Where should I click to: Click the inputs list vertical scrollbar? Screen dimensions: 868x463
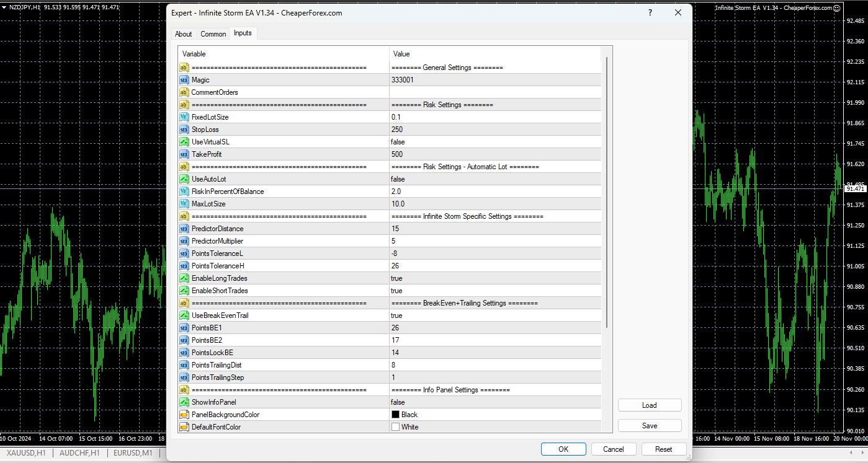point(607,192)
